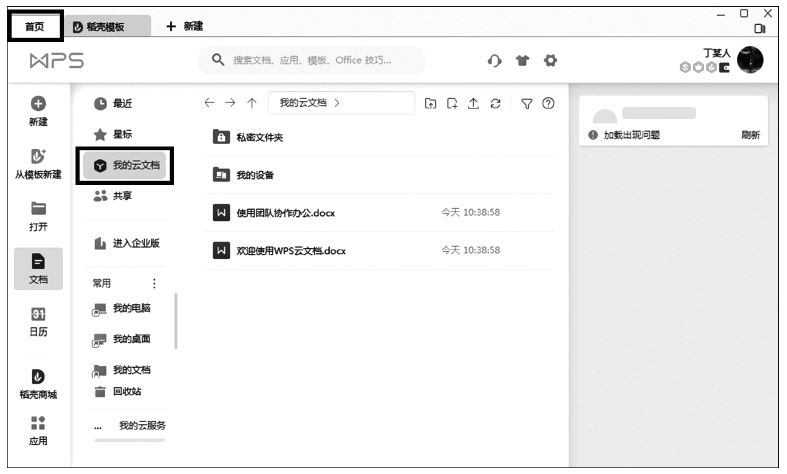Open the 日历 calendar in the sidebar

[x=39, y=322]
